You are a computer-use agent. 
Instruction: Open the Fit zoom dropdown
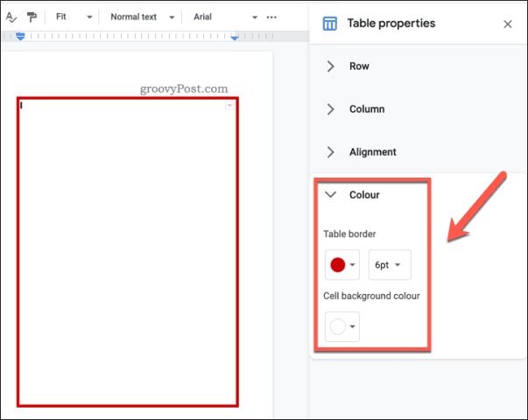click(74, 17)
